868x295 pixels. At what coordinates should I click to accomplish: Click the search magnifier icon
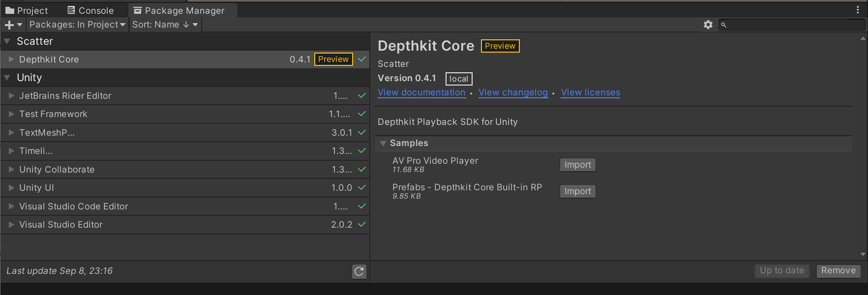click(724, 25)
